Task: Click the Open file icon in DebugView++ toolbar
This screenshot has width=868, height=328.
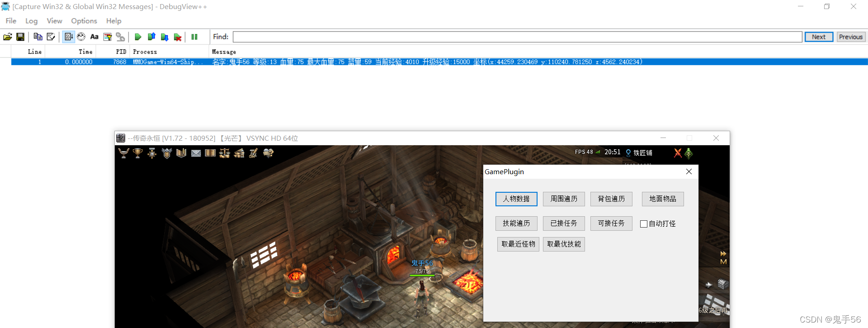Action: pos(8,37)
